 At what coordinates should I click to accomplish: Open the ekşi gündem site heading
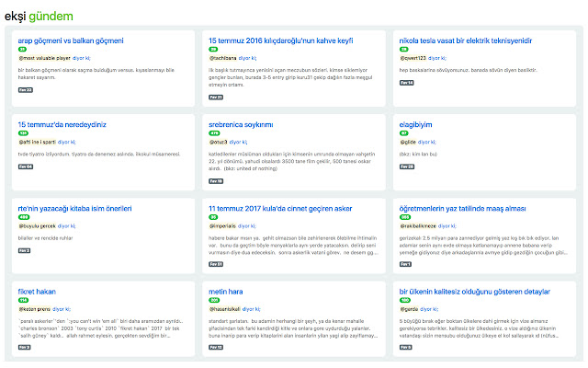pos(39,17)
